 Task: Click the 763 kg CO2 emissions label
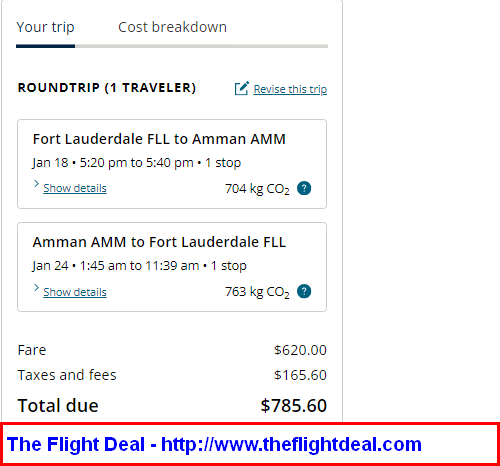(257, 292)
